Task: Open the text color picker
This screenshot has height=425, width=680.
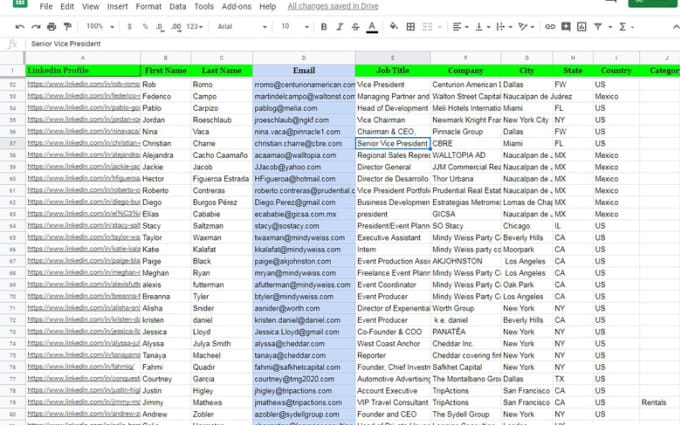Action: [372, 27]
